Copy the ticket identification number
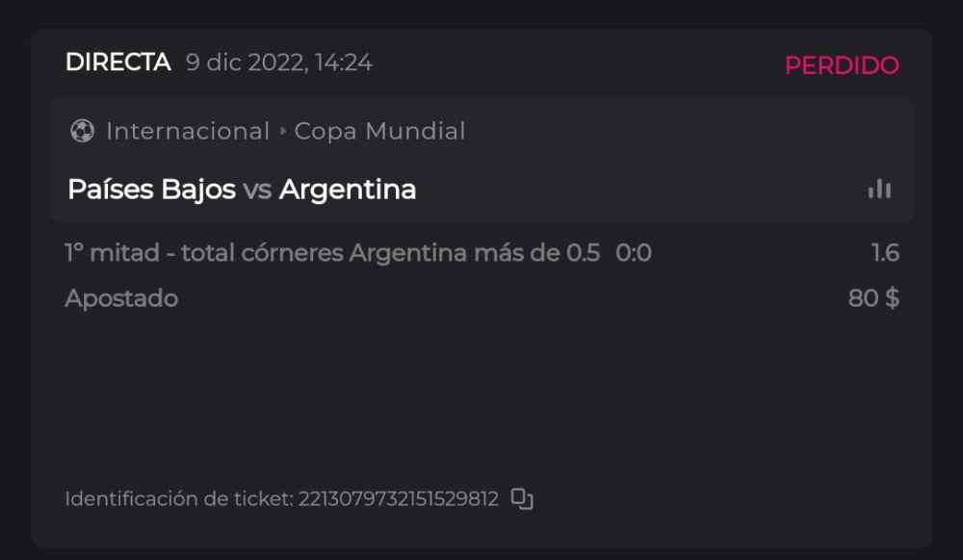 tap(522, 498)
